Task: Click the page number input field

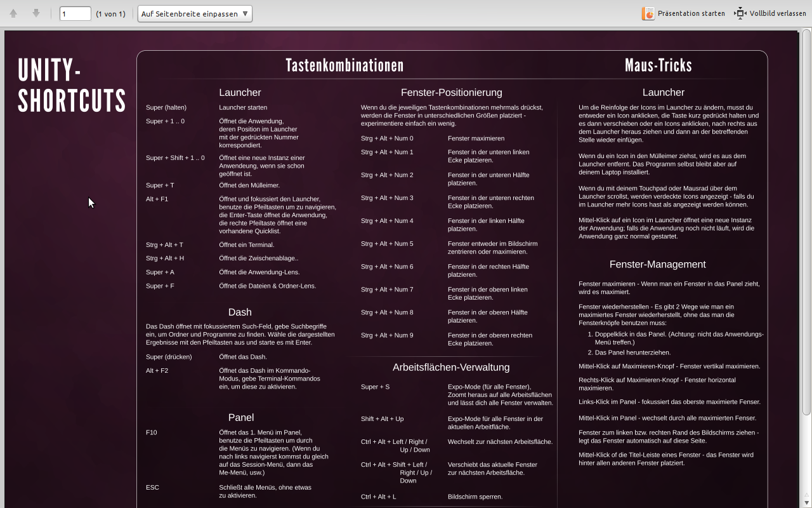Action: point(75,13)
